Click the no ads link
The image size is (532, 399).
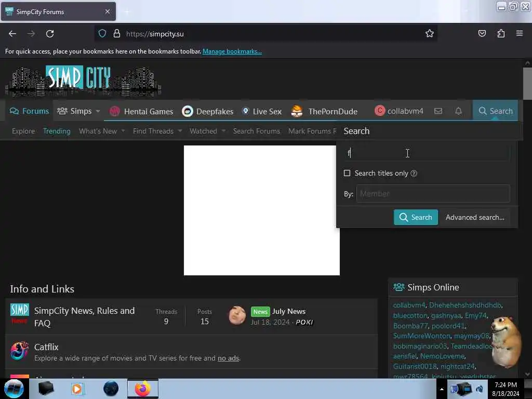pos(229,358)
